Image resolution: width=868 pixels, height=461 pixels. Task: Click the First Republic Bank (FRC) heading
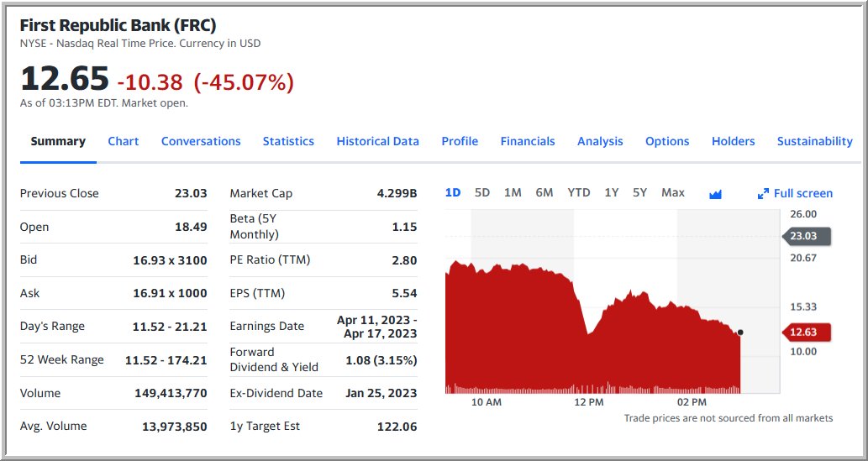[118, 25]
